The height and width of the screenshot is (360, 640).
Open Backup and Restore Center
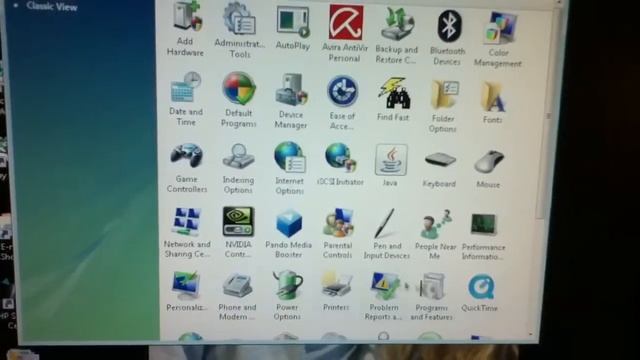(397, 25)
